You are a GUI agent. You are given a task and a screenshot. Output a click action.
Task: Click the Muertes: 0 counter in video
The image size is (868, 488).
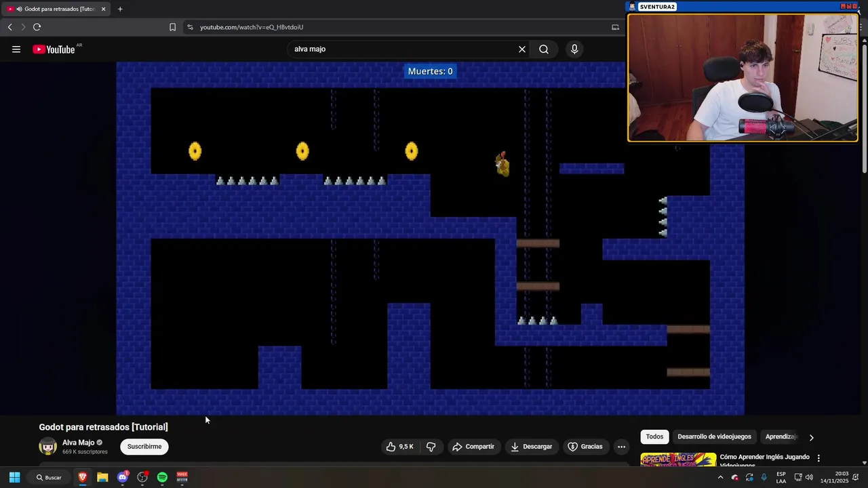coord(430,71)
